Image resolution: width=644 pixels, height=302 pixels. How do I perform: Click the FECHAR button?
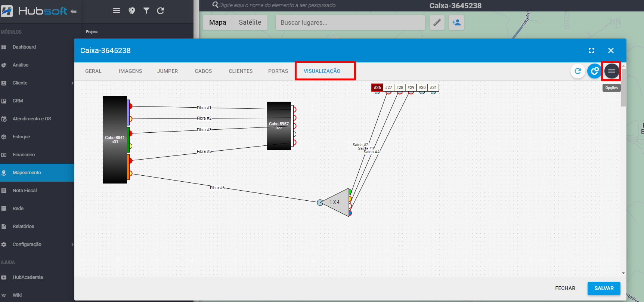coord(565,288)
